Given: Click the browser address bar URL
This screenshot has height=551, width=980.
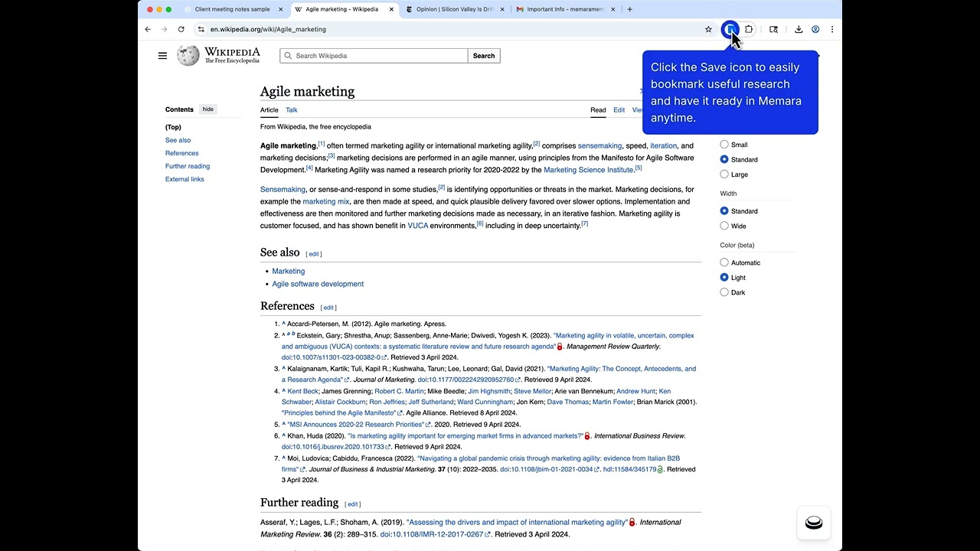Looking at the screenshot, I should (x=268, y=29).
